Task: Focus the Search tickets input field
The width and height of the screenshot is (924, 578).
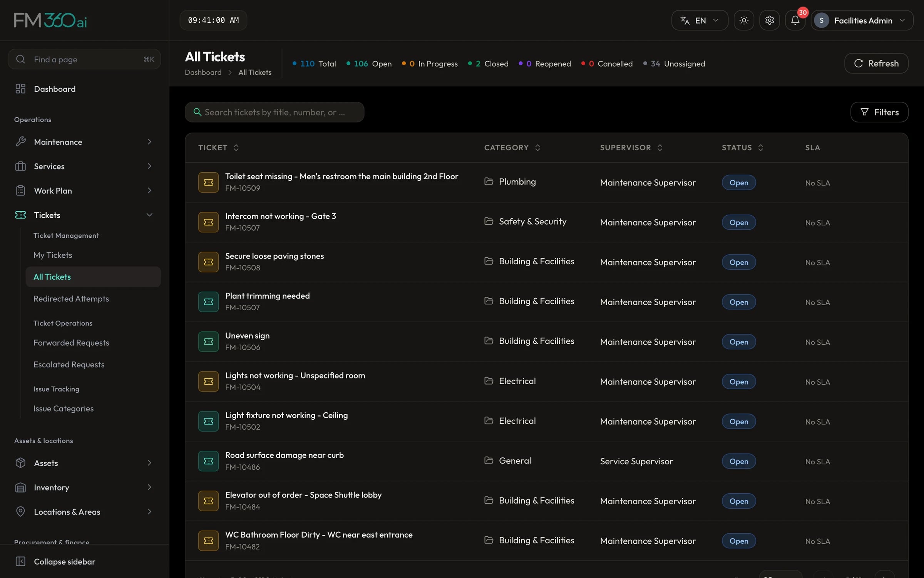Action: [x=275, y=112]
